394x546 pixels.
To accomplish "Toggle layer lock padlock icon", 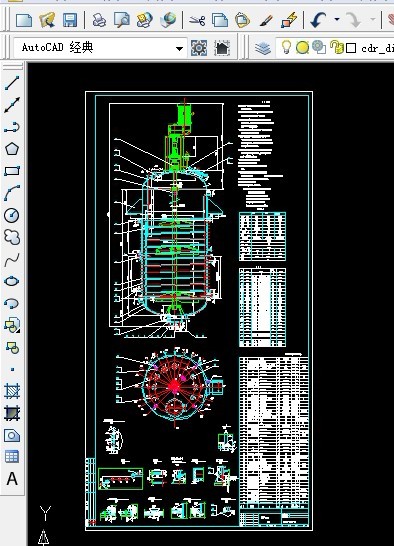I will pos(336,47).
